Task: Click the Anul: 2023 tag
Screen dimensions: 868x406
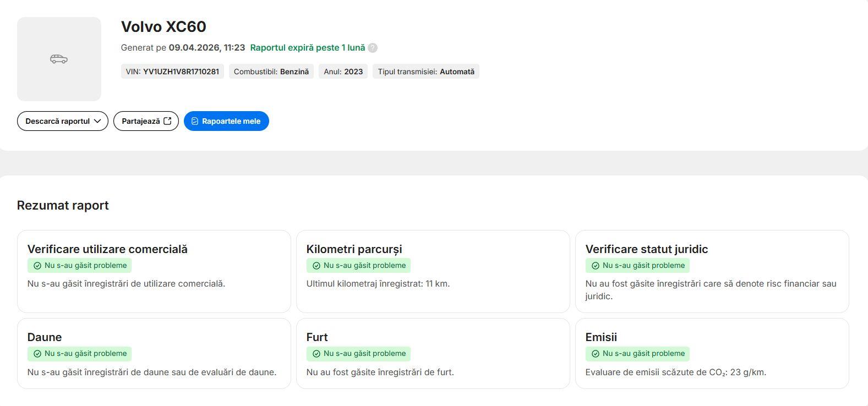Action: tap(343, 72)
